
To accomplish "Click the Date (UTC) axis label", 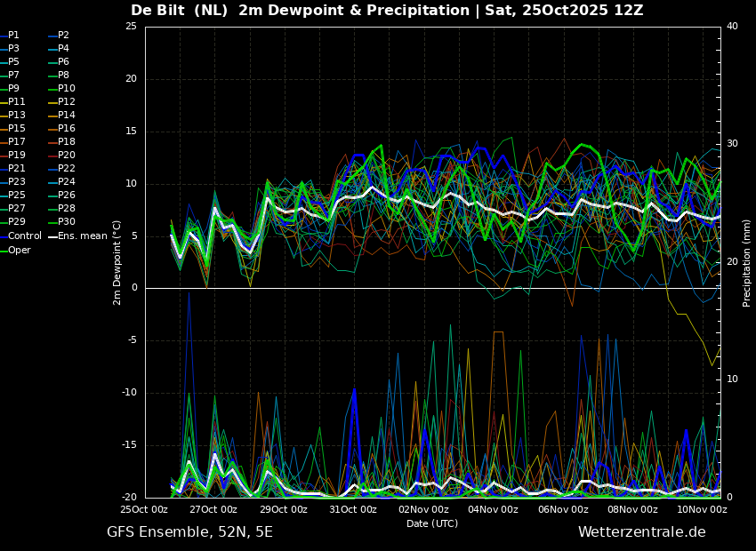I will (x=432, y=523).
